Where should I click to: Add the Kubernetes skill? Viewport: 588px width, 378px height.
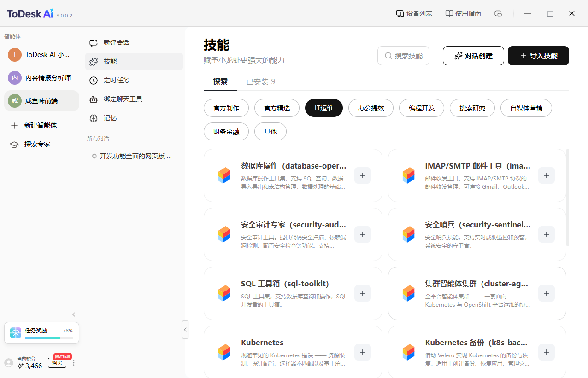363,352
